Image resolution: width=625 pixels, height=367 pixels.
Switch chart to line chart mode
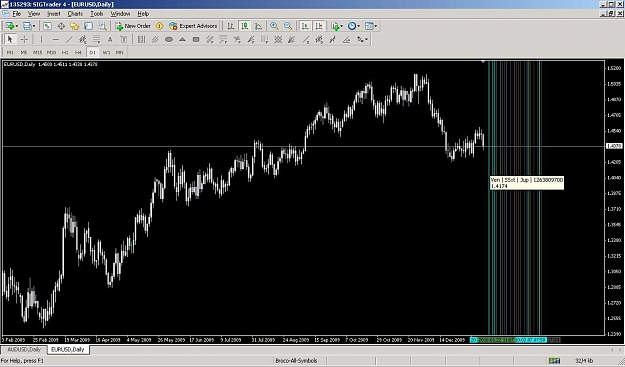tap(258, 26)
